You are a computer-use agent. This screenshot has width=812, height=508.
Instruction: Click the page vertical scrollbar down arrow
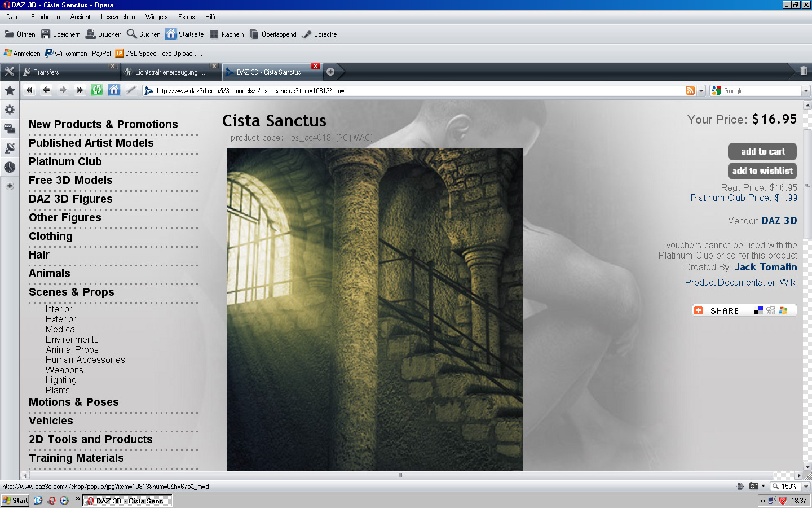pos(807,467)
